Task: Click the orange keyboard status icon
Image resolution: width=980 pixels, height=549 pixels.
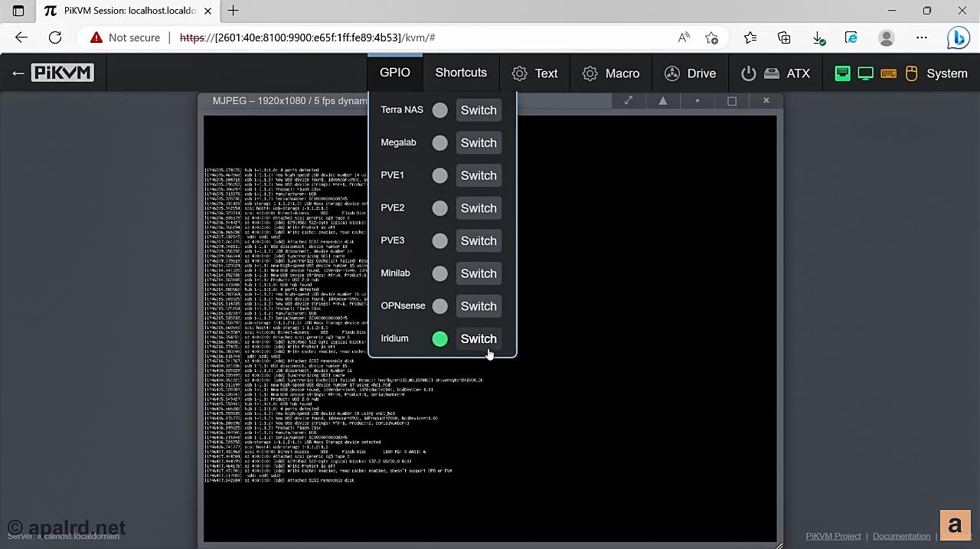Action: [x=889, y=74]
